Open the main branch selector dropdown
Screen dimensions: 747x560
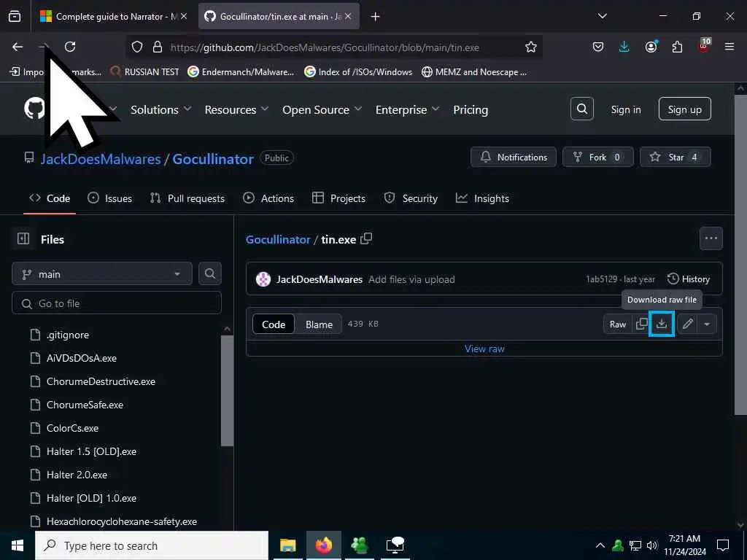click(x=102, y=274)
